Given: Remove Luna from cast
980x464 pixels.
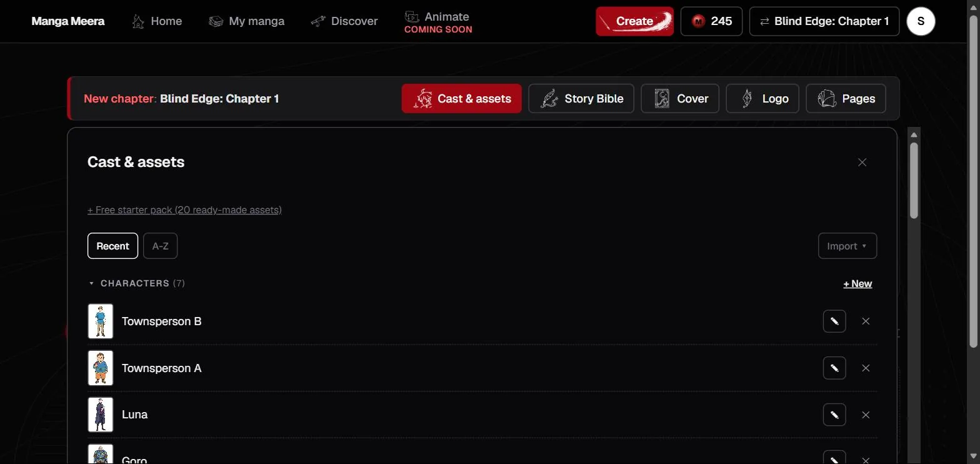Looking at the screenshot, I should pos(866,415).
